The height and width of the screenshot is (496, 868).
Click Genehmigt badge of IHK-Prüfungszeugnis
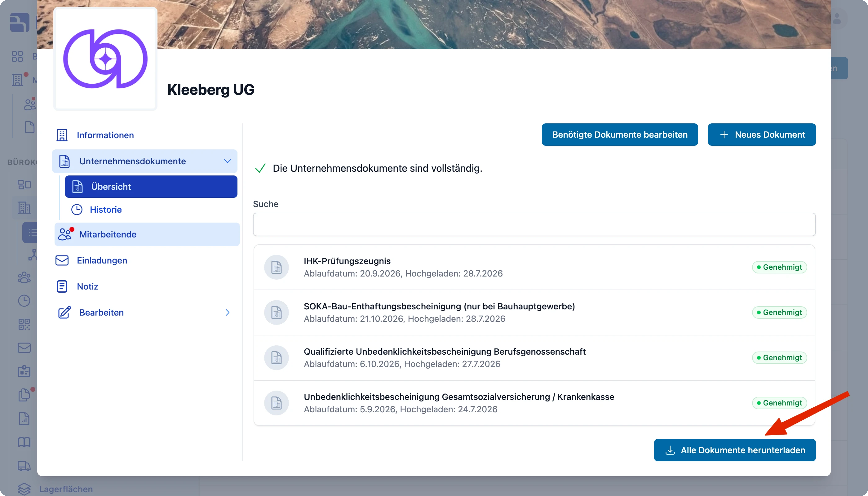tap(779, 267)
